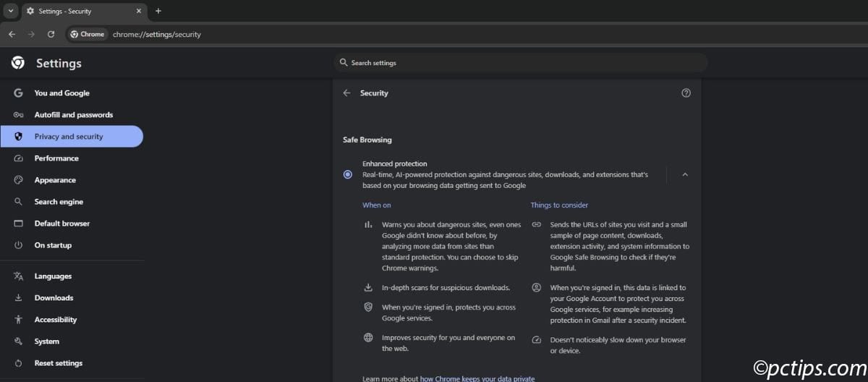
Task: Click 'how Chrome keeps your data private' link
Action: coord(477,378)
